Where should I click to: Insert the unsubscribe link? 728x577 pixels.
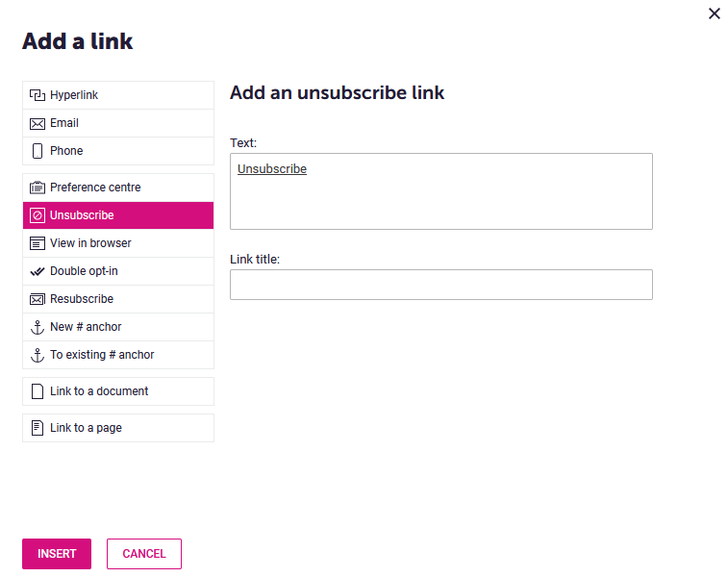(57, 554)
